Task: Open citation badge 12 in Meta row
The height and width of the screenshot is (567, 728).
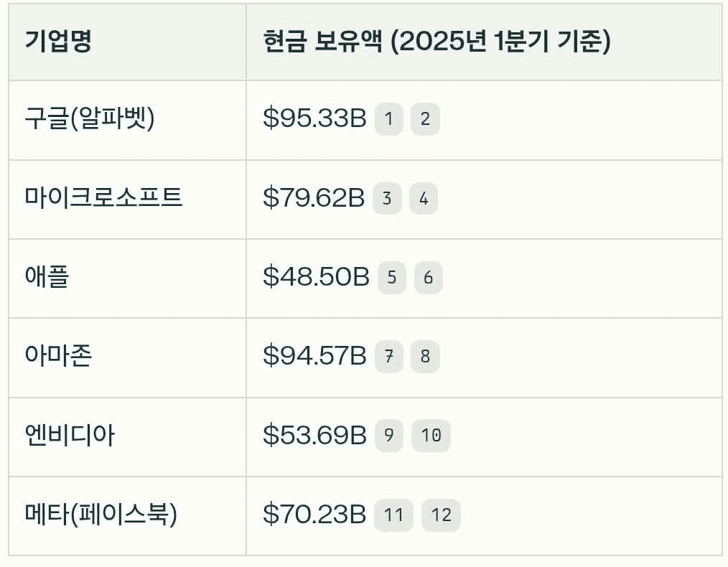Action: pyautogui.click(x=441, y=515)
